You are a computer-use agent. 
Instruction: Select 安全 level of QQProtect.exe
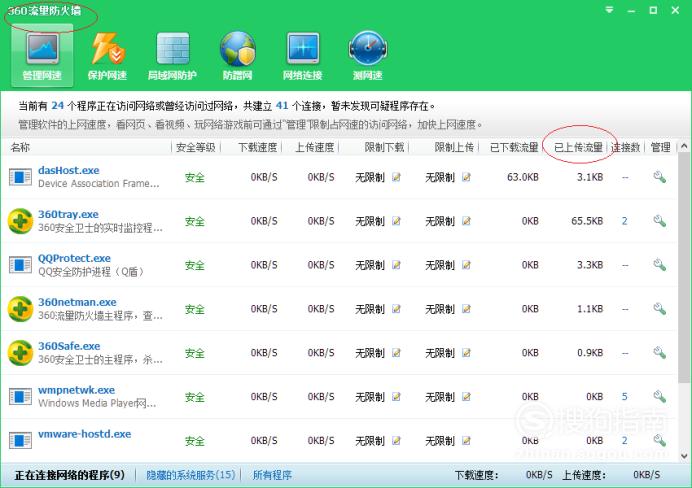195,265
